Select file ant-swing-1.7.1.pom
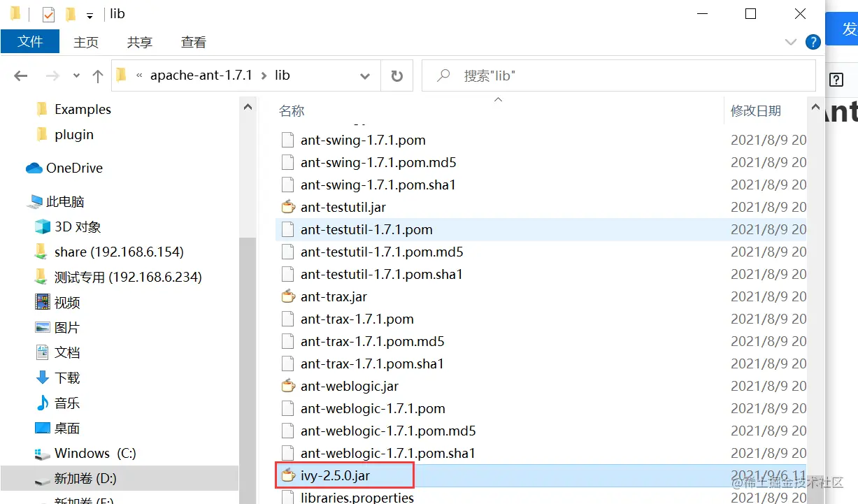Screen dimensions: 858x504 coord(363,140)
